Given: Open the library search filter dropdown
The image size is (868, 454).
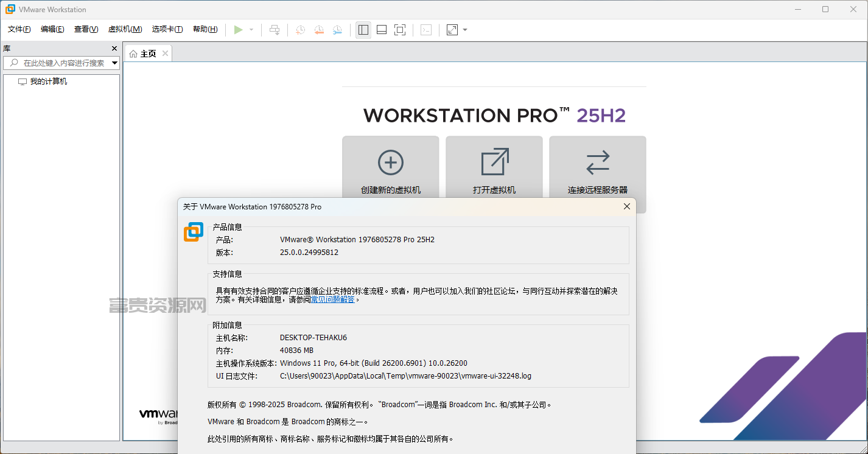Looking at the screenshot, I should coord(114,63).
